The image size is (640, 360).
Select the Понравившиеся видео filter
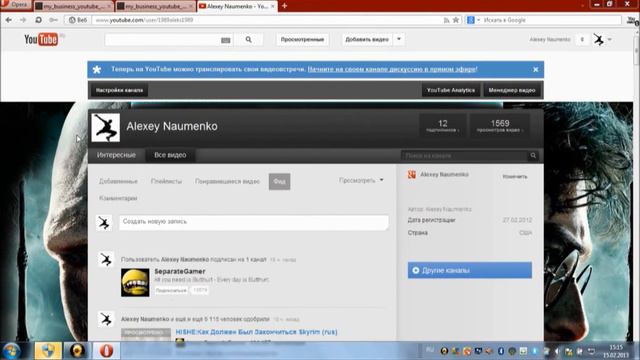point(227,181)
